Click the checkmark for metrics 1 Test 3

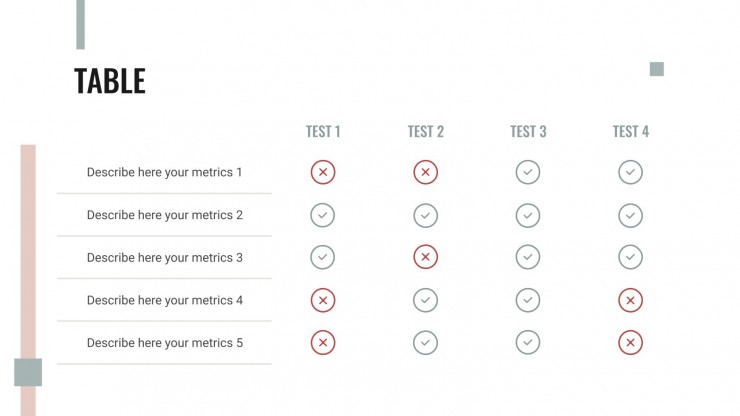tap(528, 172)
